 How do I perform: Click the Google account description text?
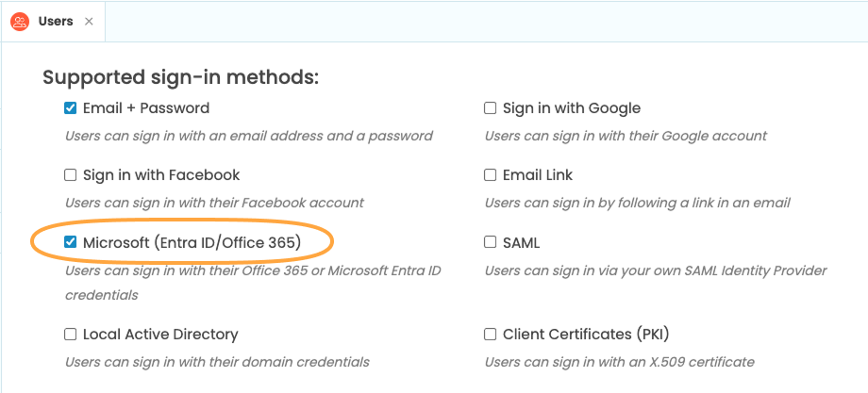pos(626,136)
